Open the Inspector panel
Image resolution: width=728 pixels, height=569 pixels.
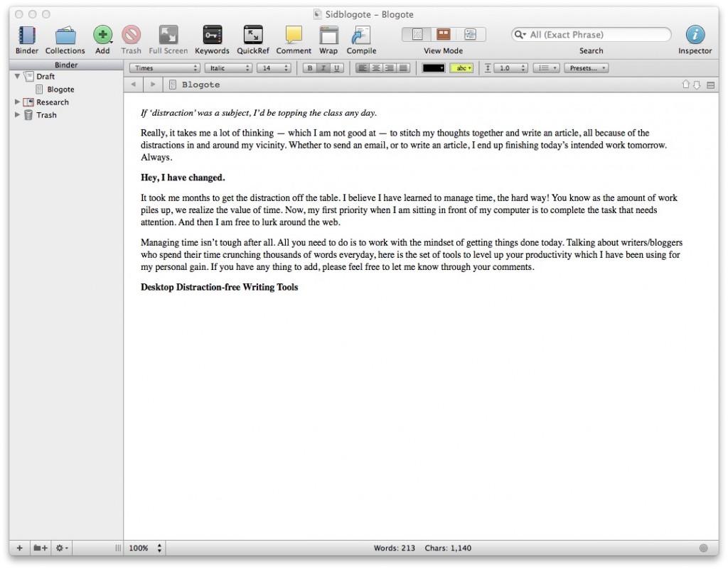coord(695,34)
